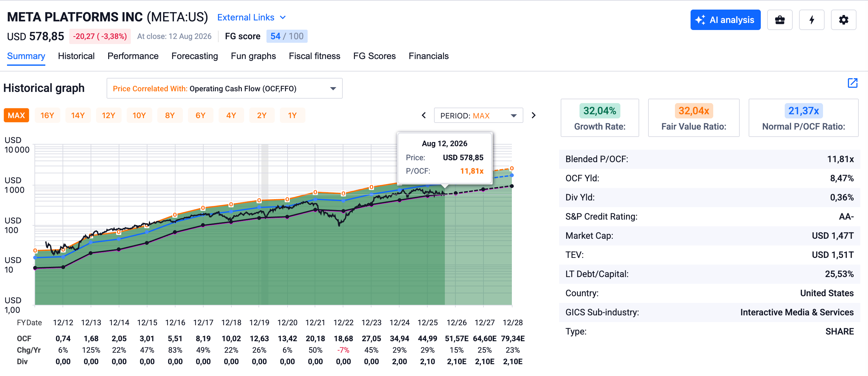Open the briefcase portfolio icon
The image size is (868, 376).
780,20
